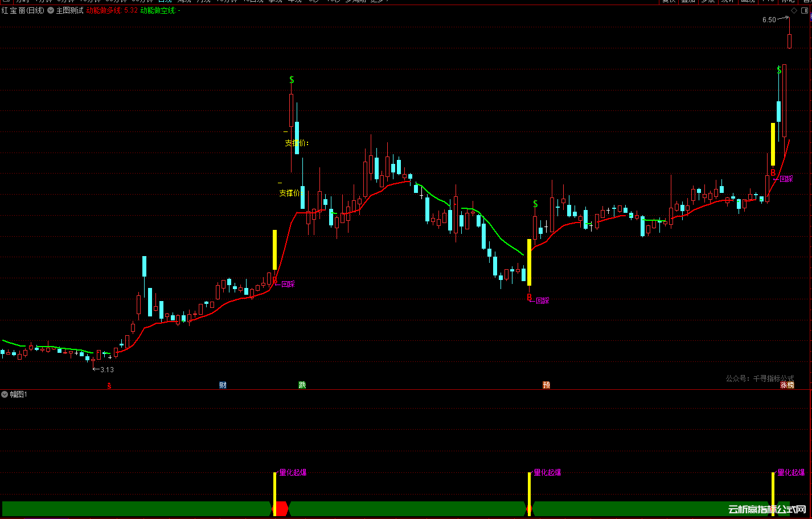Click the 回踩 label beside the final rally
The width and height of the screenshot is (812, 519).
click(786, 179)
